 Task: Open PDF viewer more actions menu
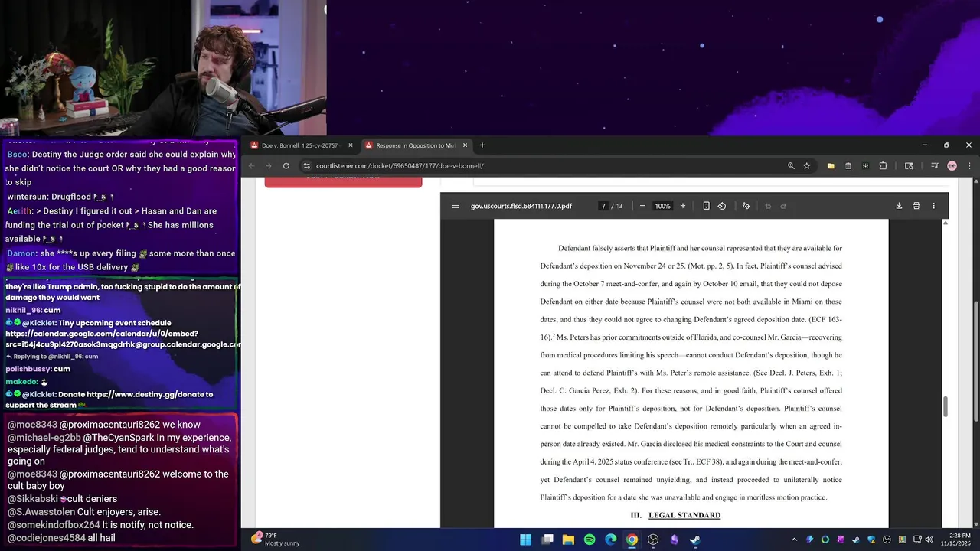coord(933,206)
